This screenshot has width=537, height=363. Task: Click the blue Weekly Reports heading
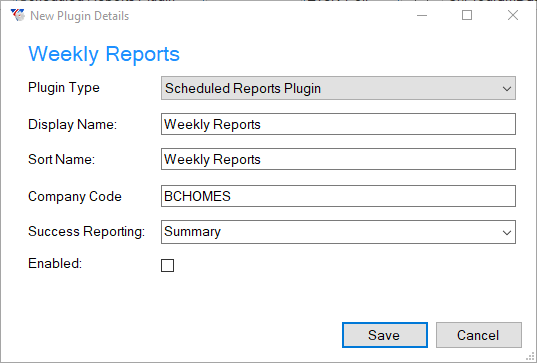pyautogui.click(x=104, y=54)
